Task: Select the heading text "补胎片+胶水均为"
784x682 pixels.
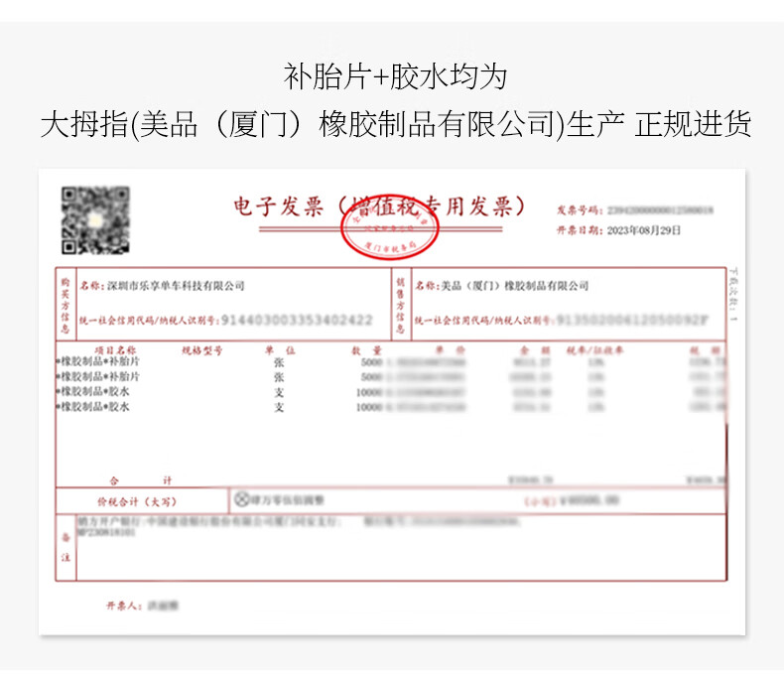Action: click(x=396, y=76)
